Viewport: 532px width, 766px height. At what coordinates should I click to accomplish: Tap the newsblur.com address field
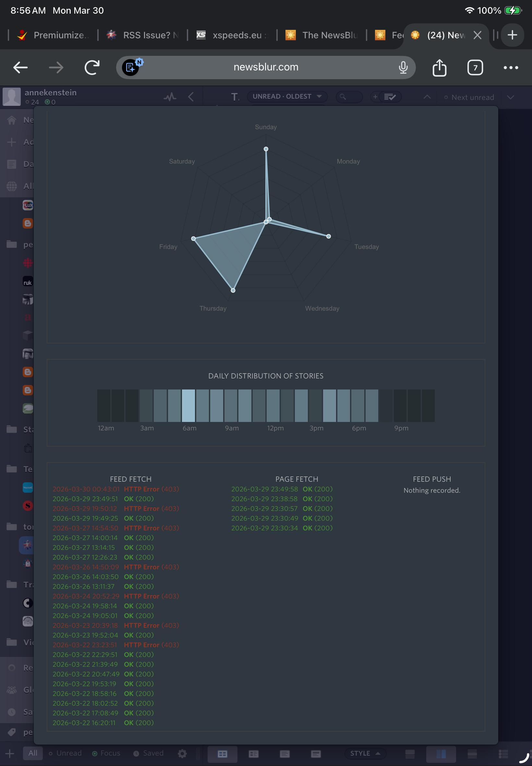tap(266, 68)
